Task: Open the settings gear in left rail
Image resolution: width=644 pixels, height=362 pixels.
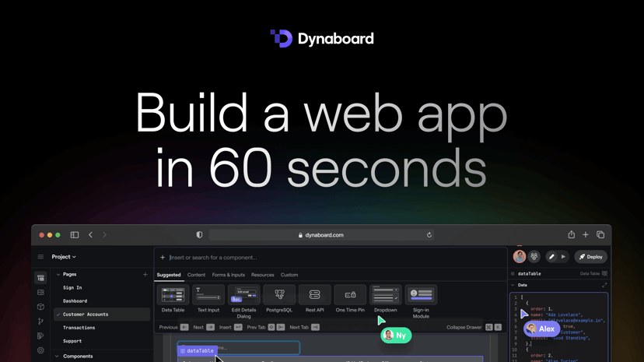Action: click(40, 350)
